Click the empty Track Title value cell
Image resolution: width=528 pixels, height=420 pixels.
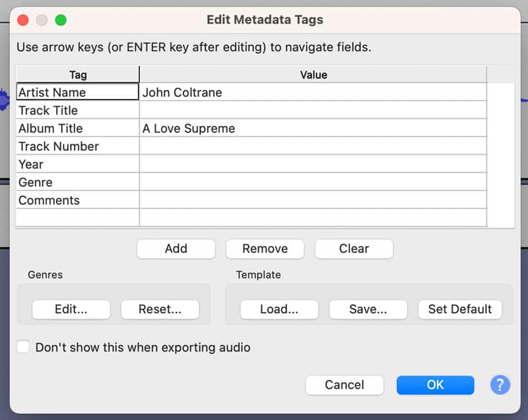pyautogui.click(x=313, y=110)
